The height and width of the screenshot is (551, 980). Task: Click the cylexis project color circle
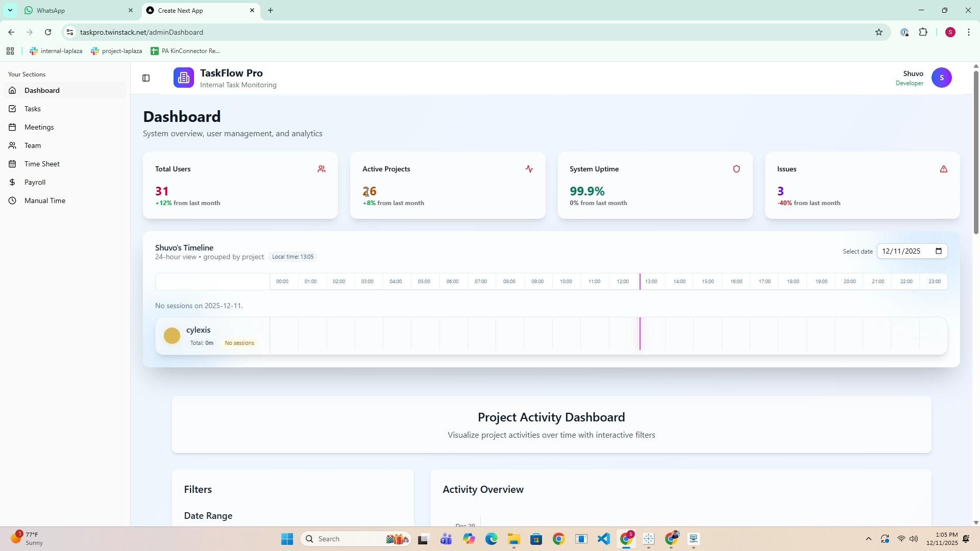[172, 336]
